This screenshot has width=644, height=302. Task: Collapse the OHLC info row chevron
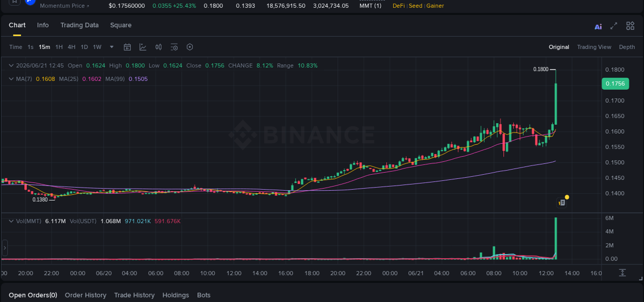point(11,65)
